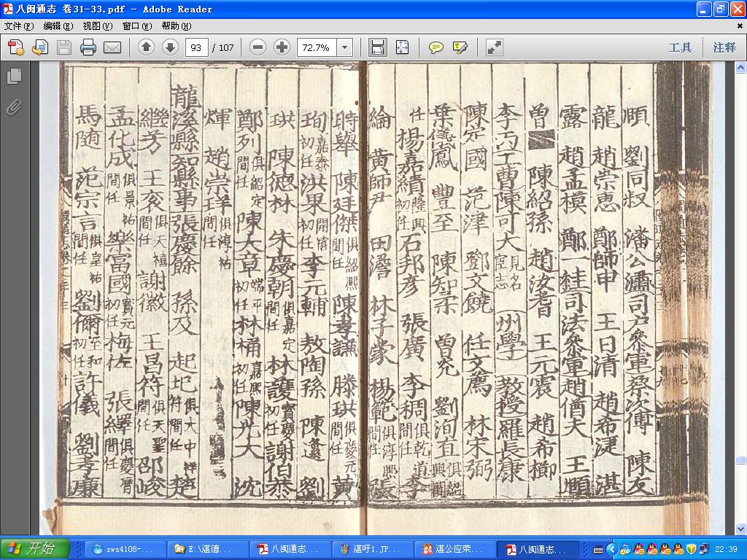747x560 pixels.
Task: Open the zoom percentage dropdown
Action: point(344,47)
